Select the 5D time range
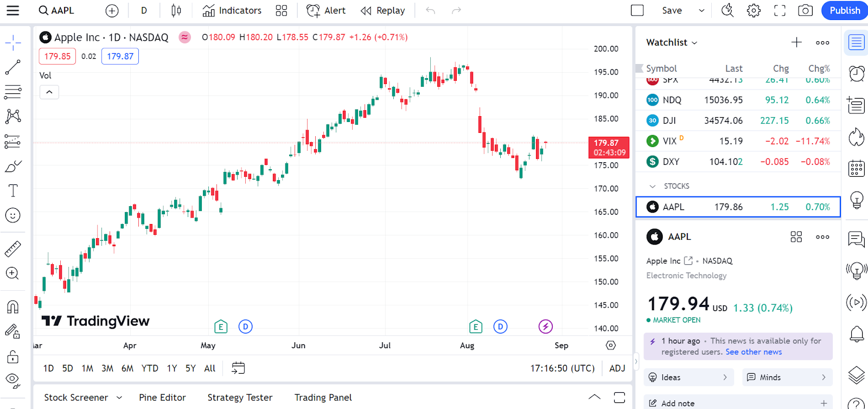Image resolution: width=868 pixels, height=409 pixels. (x=67, y=368)
